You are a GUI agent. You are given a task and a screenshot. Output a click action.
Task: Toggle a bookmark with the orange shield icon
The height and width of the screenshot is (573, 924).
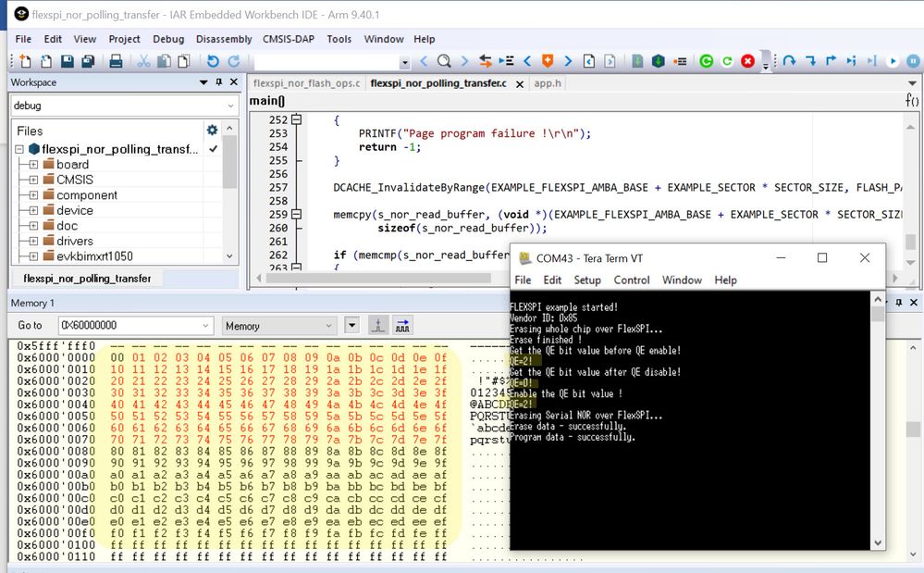(x=548, y=61)
